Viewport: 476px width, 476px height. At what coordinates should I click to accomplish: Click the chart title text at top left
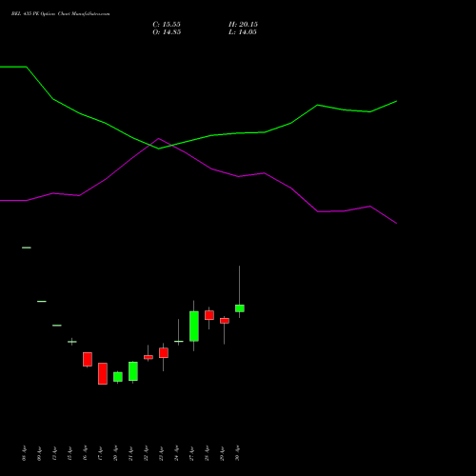pyautogui.click(x=60, y=14)
